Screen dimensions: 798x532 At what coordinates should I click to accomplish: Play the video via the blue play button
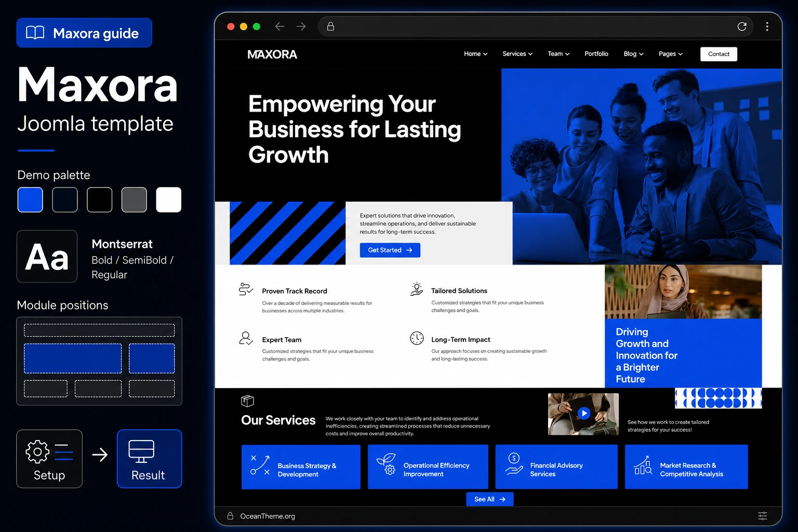(584, 414)
